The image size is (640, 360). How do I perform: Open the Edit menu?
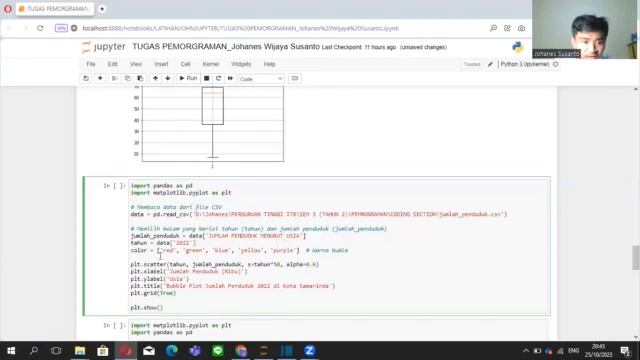113,64
